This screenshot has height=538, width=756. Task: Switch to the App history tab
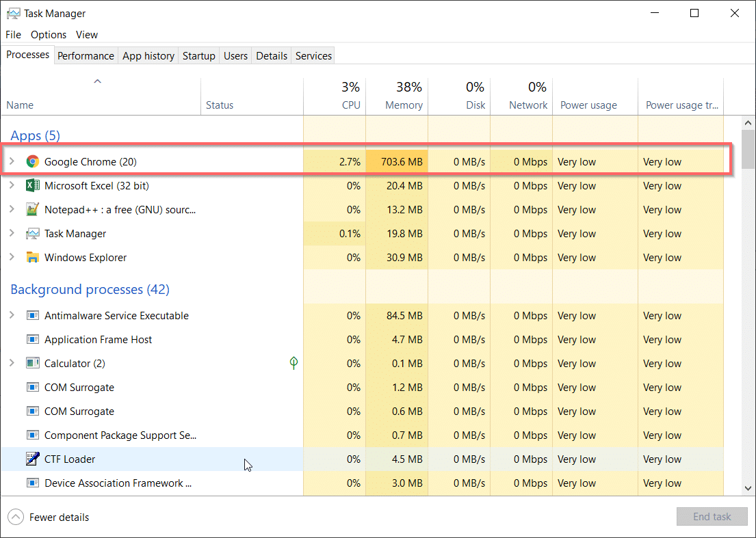[148, 56]
